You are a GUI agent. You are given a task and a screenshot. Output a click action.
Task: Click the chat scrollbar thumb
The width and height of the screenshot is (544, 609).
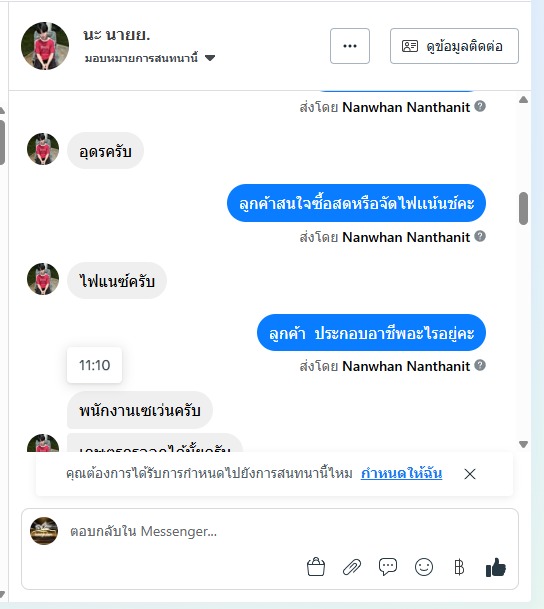pyautogui.click(x=523, y=208)
